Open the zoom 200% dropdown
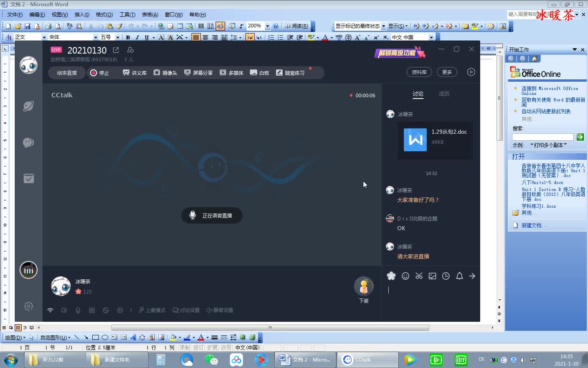This screenshot has height=368, width=588. [x=267, y=26]
